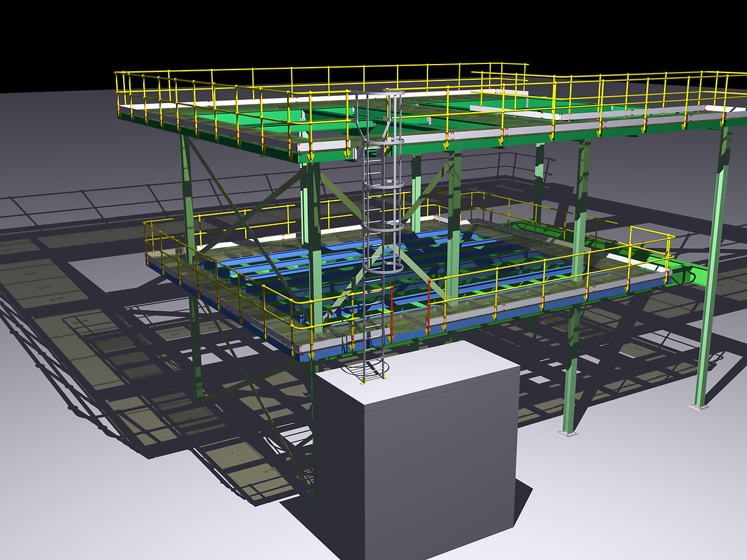Click the black background above the horizon
This screenshot has height=560, width=747.
366,24
